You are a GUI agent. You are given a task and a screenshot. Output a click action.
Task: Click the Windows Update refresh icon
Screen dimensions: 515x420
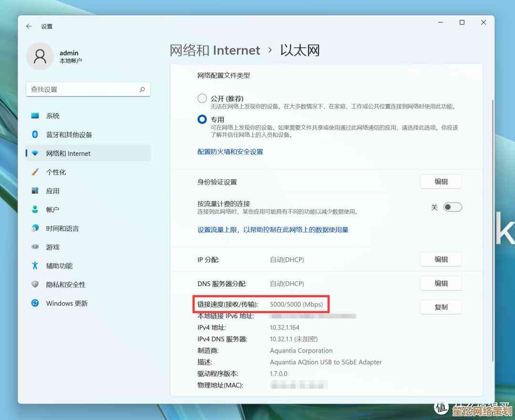35,303
